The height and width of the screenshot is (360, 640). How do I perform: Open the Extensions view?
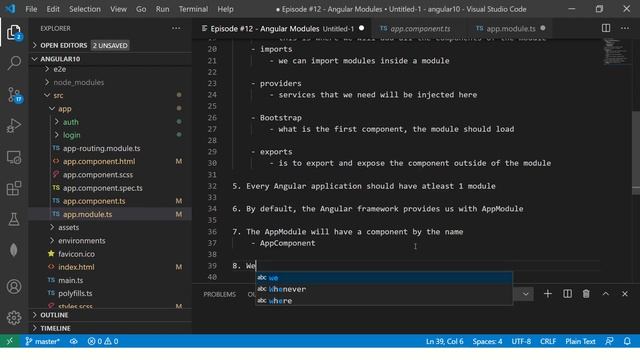click(14, 188)
